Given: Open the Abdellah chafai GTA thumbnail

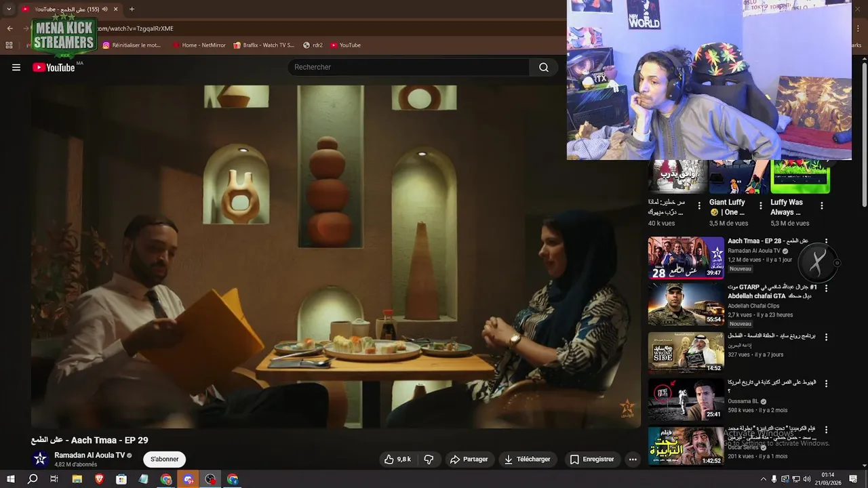Looking at the screenshot, I should click(x=686, y=305).
